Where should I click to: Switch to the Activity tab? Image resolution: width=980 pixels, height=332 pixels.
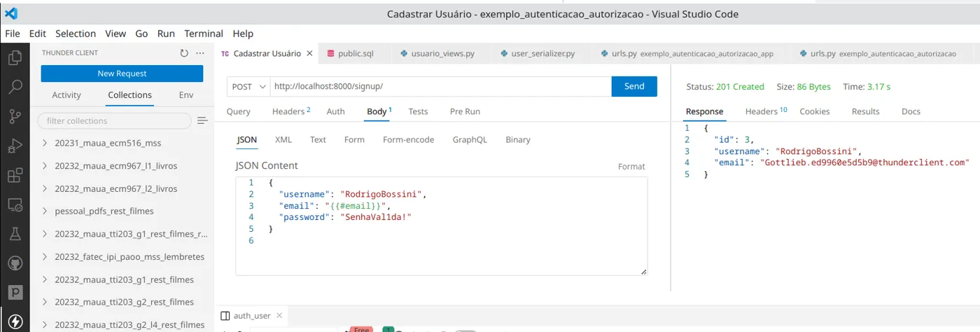point(66,95)
